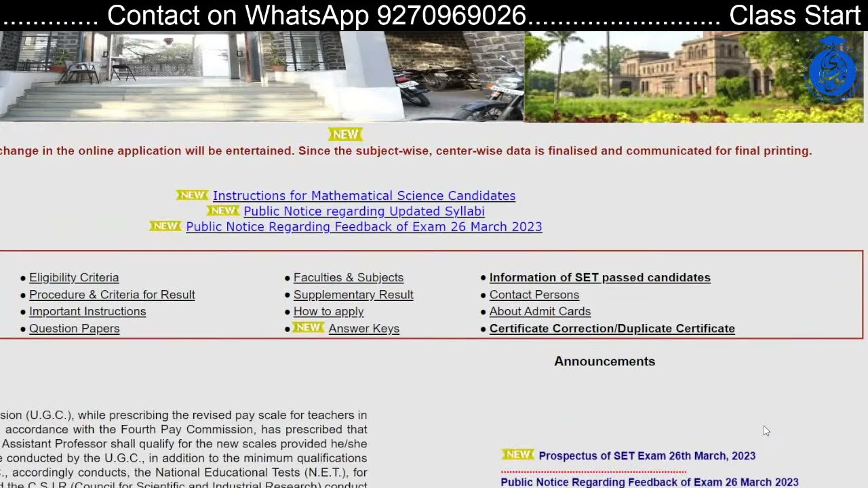The width and height of the screenshot is (868, 488).
Task: Open Public Notice regarding Updated Syllabi
Action: click(x=364, y=211)
